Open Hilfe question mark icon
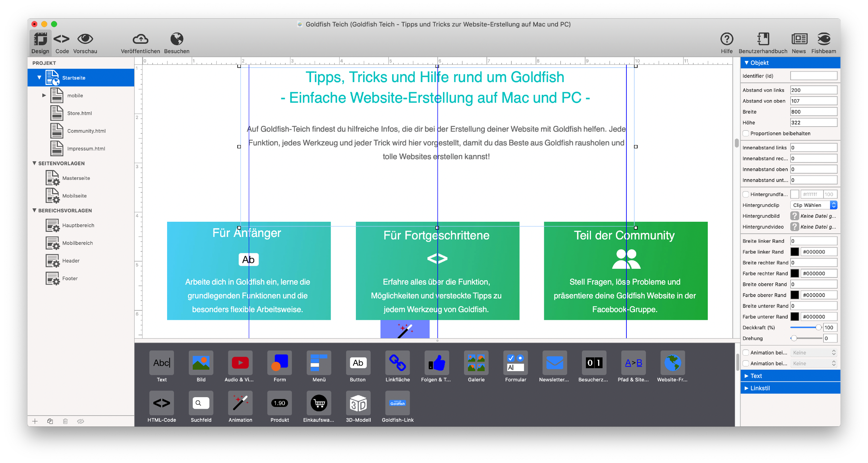 tap(727, 39)
